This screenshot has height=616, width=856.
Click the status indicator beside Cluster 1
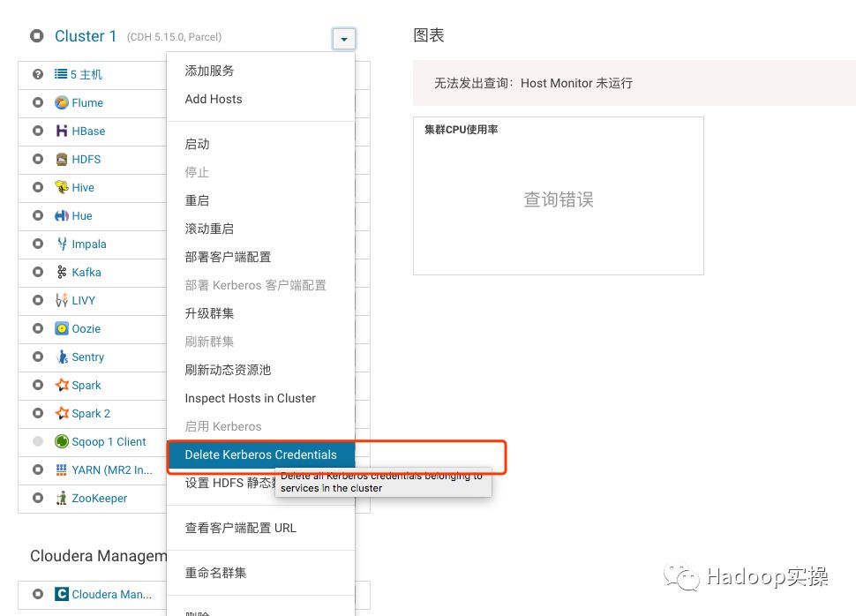coord(37,36)
